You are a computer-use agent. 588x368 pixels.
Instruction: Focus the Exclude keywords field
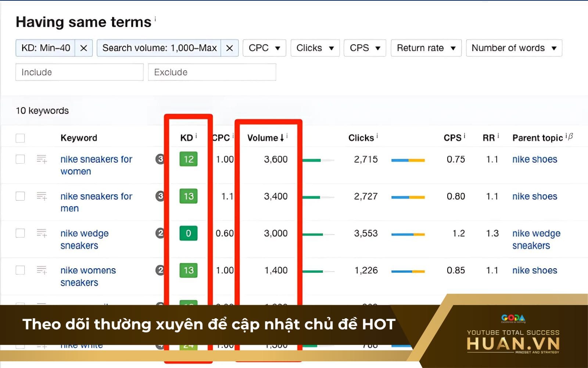click(212, 72)
